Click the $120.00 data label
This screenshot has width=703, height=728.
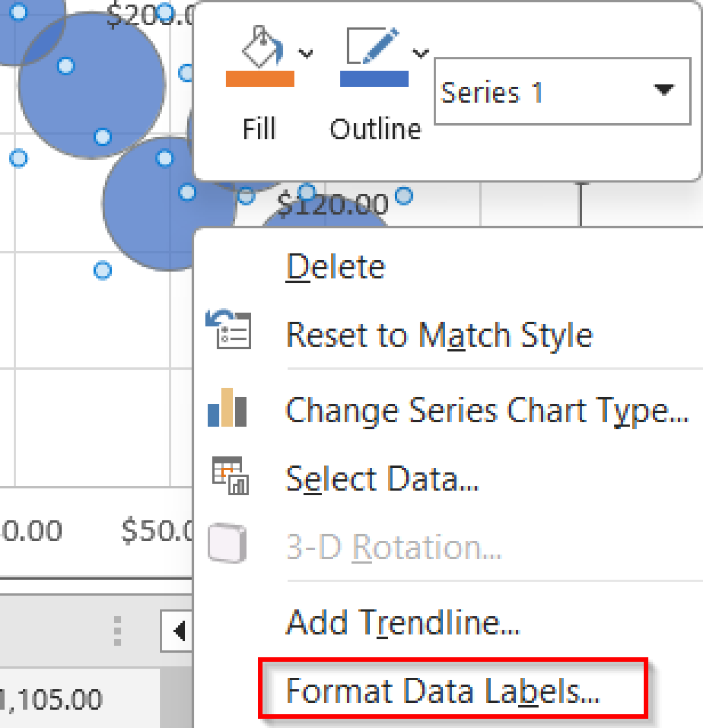pyautogui.click(x=333, y=203)
